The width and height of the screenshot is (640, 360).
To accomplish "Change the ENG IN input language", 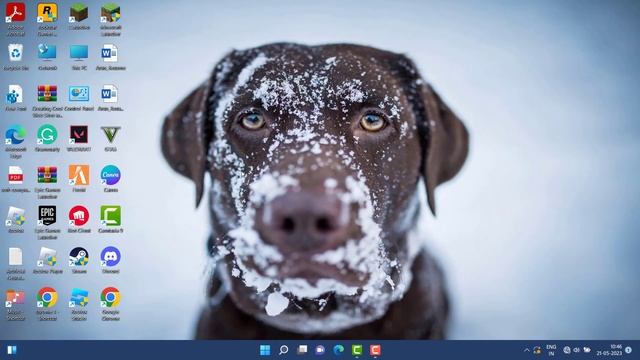I will [551, 350].
